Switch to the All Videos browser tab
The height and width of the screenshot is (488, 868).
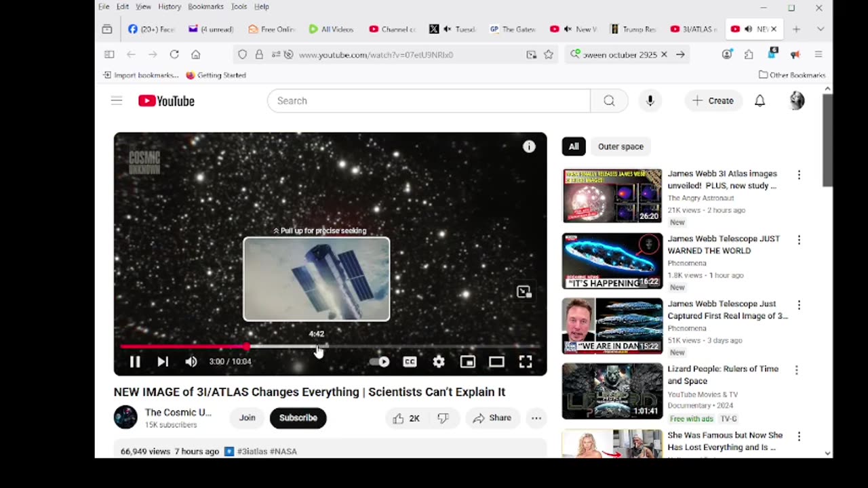(x=332, y=29)
